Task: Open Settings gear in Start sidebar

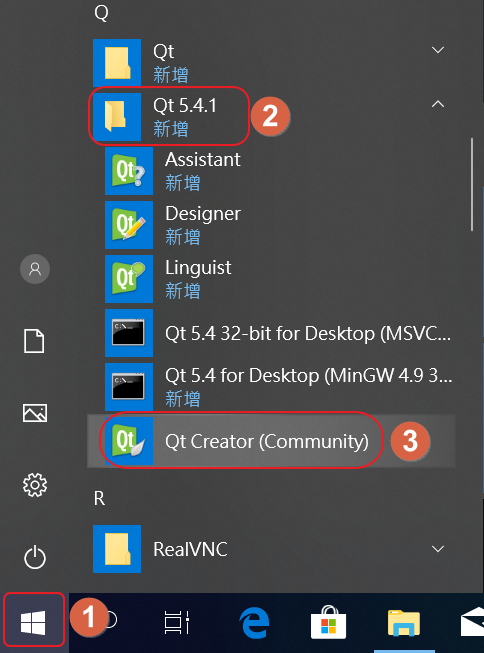Action: coord(35,485)
